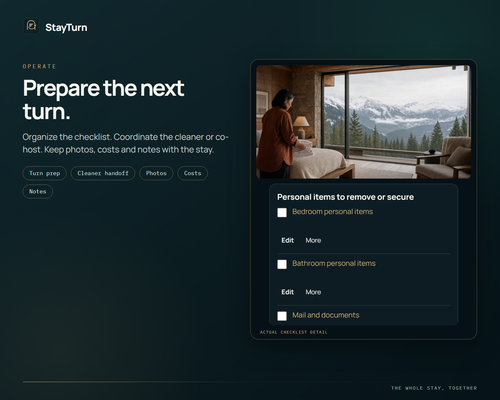Click the Bedroom personal items label
The height and width of the screenshot is (400, 500).
tap(332, 212)
